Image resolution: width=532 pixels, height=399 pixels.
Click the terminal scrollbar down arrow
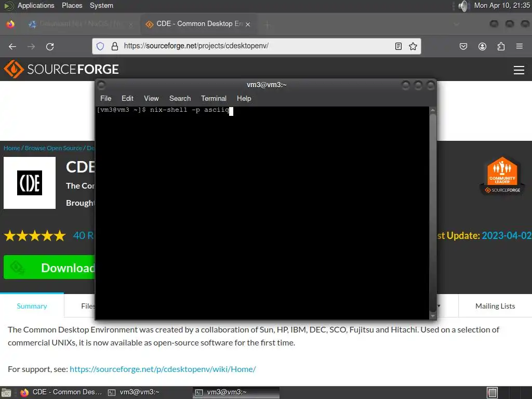(x=433, y=316)
